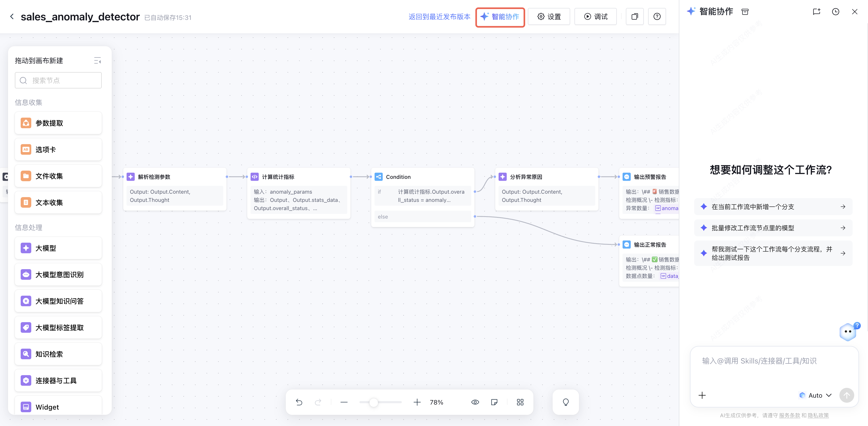Screen dimensions: 868x426
Task: Open the grid auto-layout icon
Action: pyautogui.click(x=520, y=402)
